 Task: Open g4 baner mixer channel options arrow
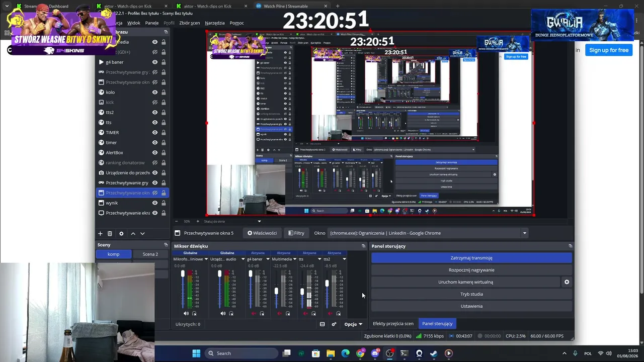point(268,259)
